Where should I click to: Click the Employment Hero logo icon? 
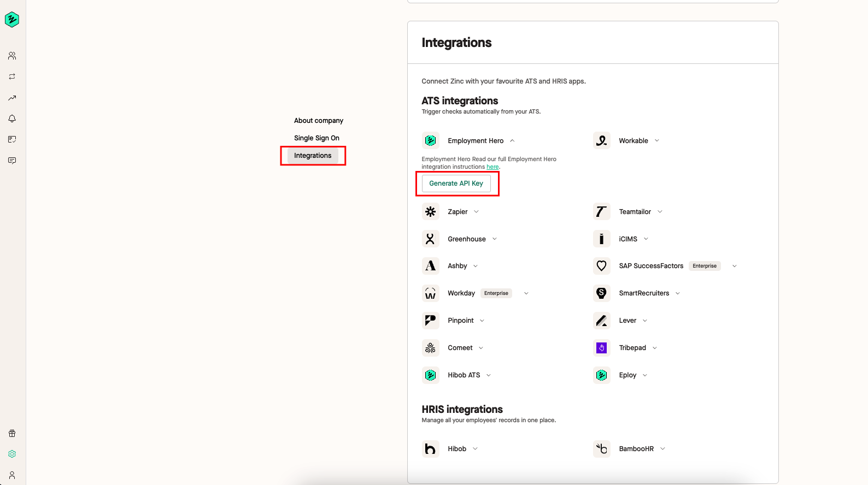[x=431, y=140]
